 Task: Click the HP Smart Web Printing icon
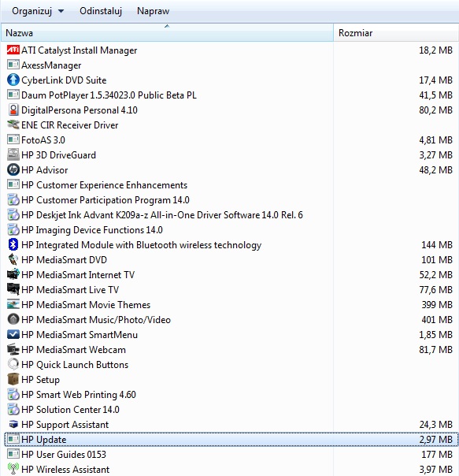click(13, 394)
